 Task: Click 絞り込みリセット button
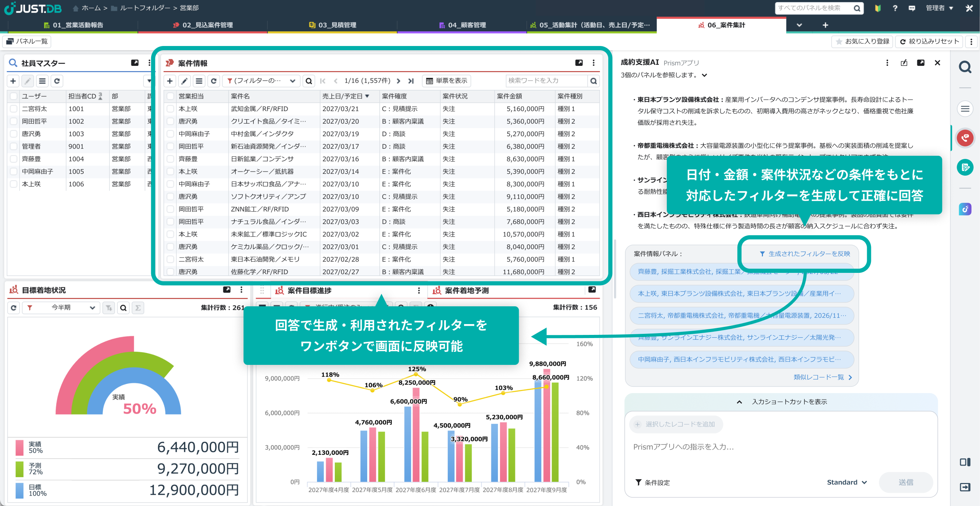pyautogui.click(x=929, y=41)
